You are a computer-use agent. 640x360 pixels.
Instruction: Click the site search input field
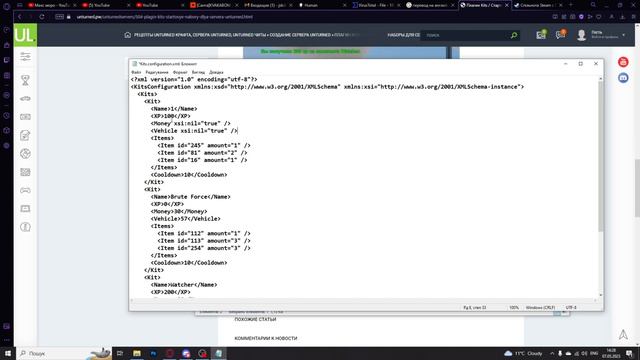coord(465,36)
